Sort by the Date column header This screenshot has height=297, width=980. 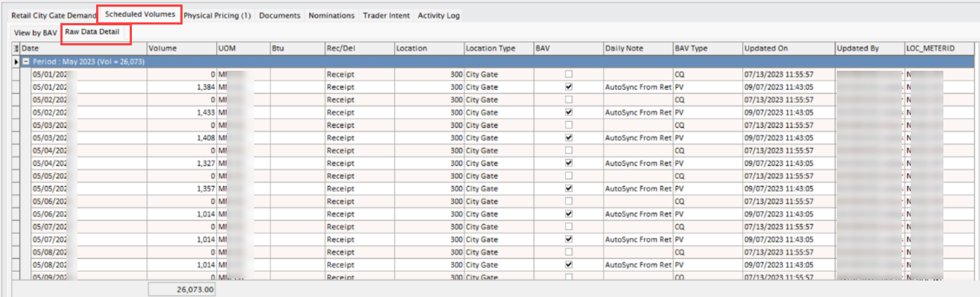83,48
